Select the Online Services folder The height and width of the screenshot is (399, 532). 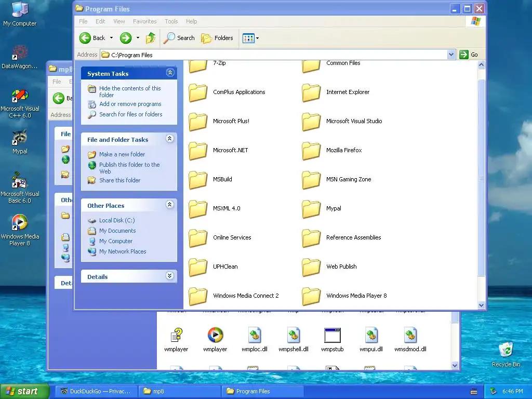[x=220, y=238]
